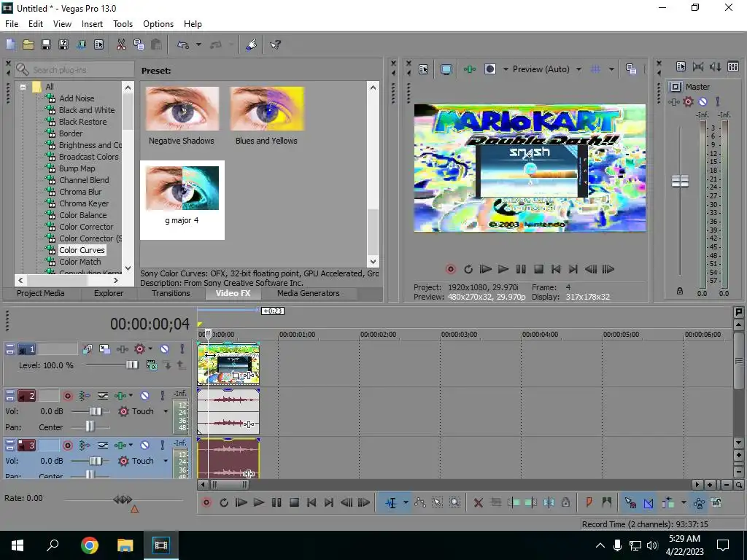
Task: Select the Zoom Edit Tool magnifier
Action: coord(455,502)
